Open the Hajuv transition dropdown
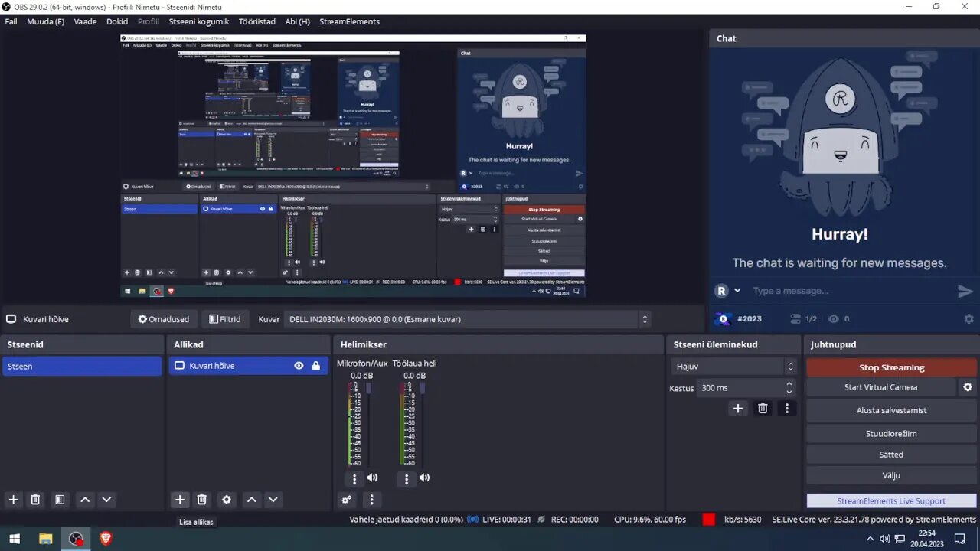980x551 pixels. coord(735,367)
